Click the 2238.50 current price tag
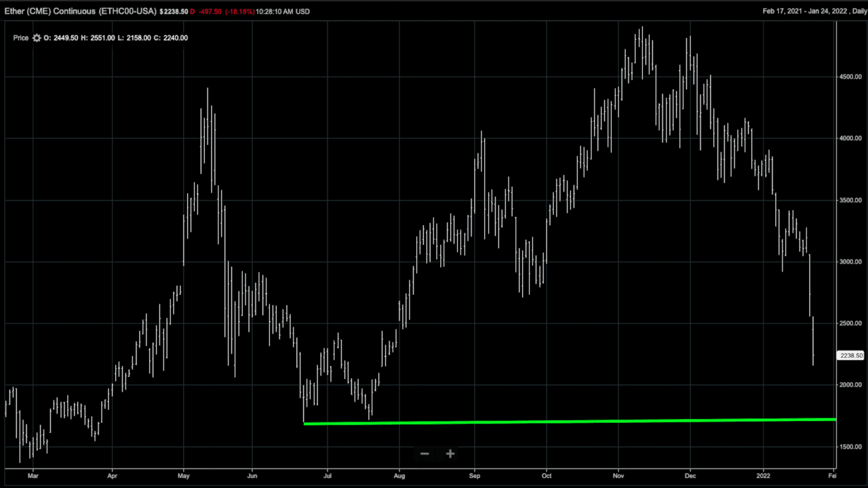The image size is (868, 488). click(x=851, y=355)
